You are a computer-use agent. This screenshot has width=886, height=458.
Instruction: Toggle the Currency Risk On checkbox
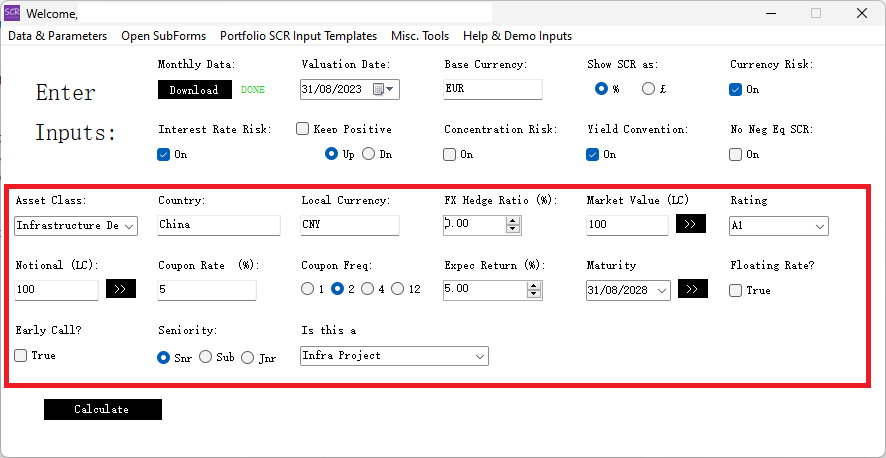[x=737, y=89]
